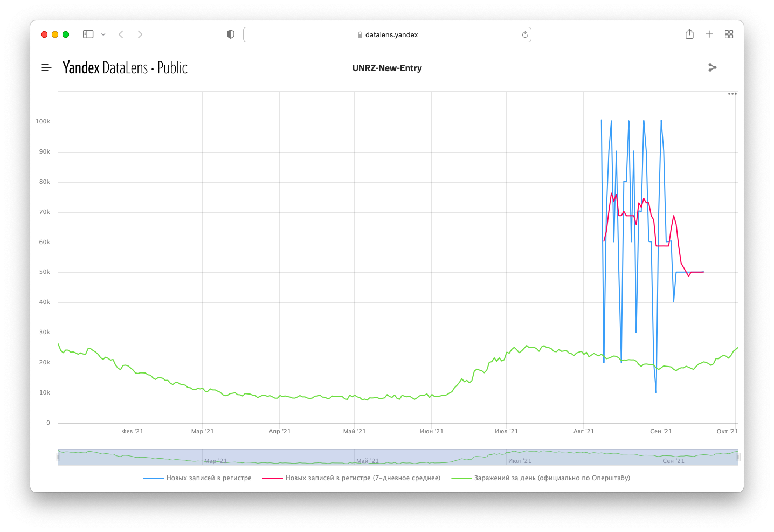Go forward with Safari forward arrow
The image size is (774, 532).
140,34
